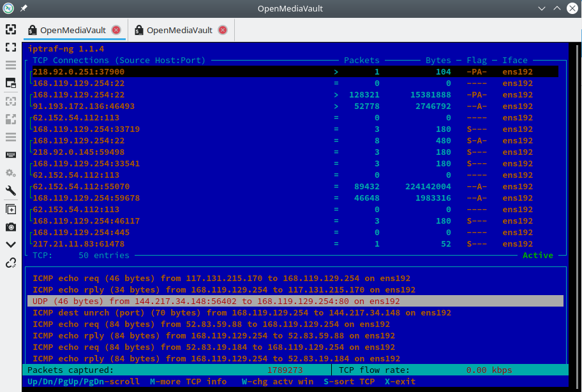
Task: Minimize window using the sidebar chevron
Action: [11, 245]
